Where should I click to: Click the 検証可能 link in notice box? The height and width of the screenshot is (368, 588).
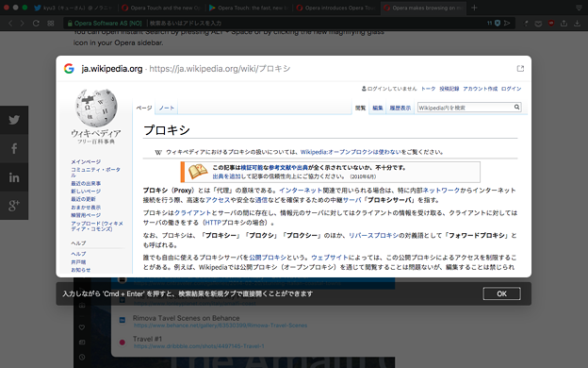[252, 167]
